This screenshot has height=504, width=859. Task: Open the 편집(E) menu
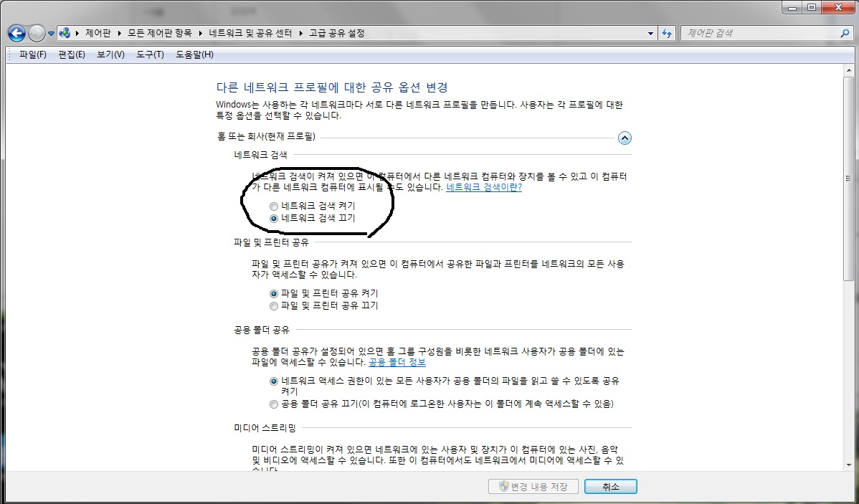click(72, 54)
